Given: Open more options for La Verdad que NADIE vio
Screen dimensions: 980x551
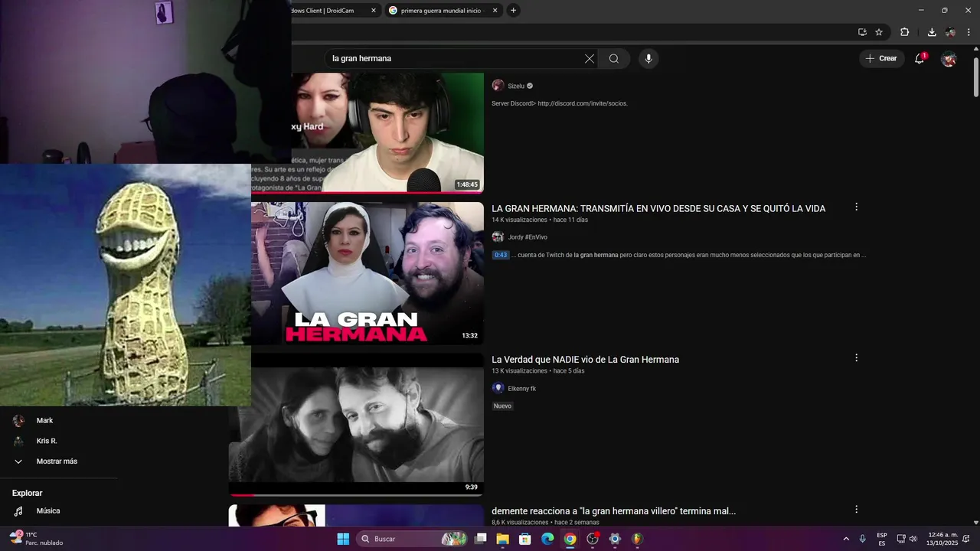Looking at the screenshot, I should [x=856, y=358].
